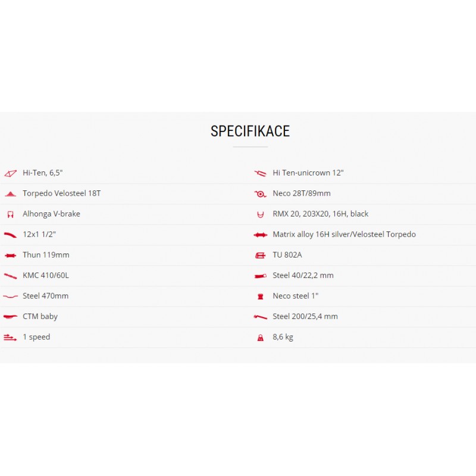
Task: Click the frame icon beside Hi-Ten, 6,5"
Action: coord(10,174)
